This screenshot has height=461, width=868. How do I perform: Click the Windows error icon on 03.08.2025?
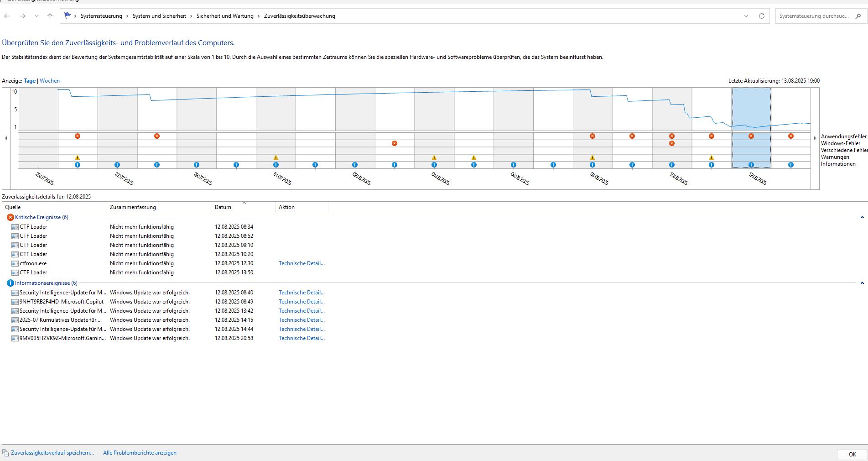(395, 143)
